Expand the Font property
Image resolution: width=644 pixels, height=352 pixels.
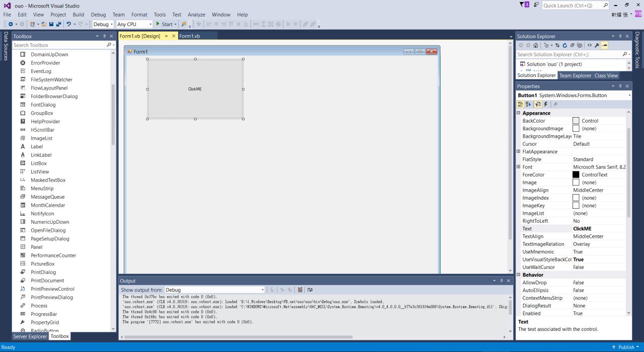pyautogui.click(x=519, y=167)
